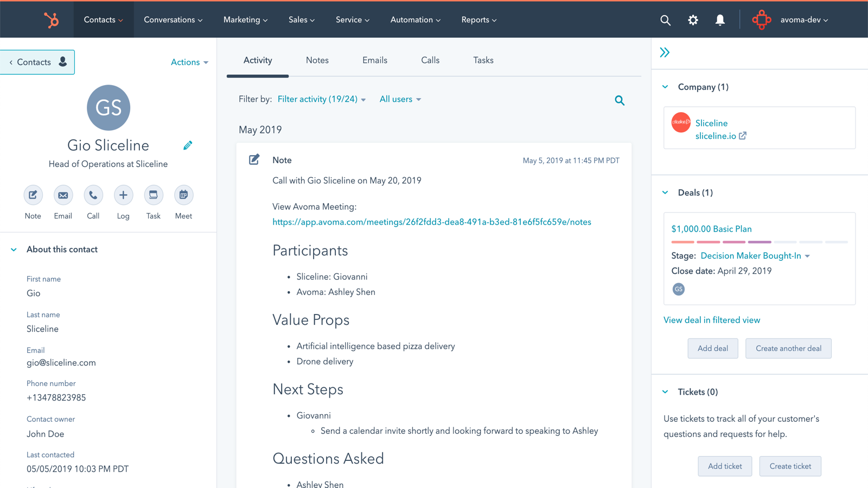This screenshot has width=868, height=488.
Task: Switch to the Emails tab
Action: click(x=375, y=60)
